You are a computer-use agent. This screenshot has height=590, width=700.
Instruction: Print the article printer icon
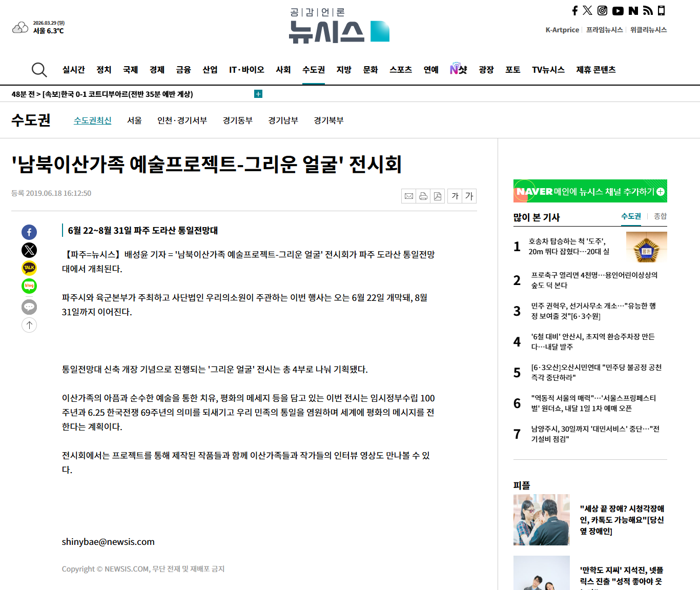click(423, 196)
